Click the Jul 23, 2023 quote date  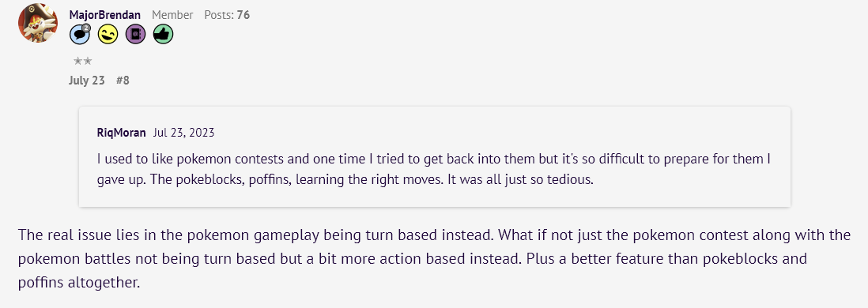(x=183, y=133)
